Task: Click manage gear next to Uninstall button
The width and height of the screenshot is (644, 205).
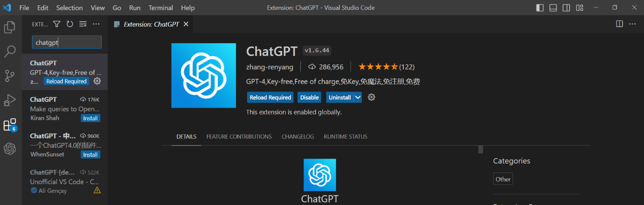Action: [371, 97]
